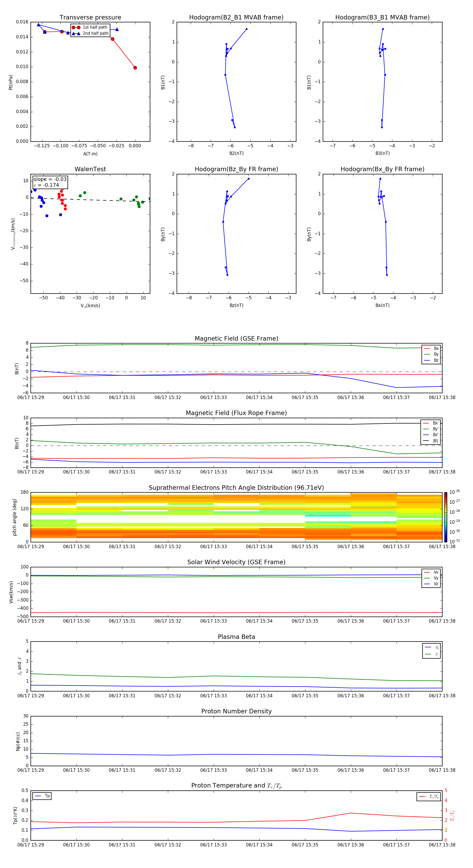Select the "Bx'" Flux Rope legend entry
This screenshot has width=473, height=868.
[431, 423]
